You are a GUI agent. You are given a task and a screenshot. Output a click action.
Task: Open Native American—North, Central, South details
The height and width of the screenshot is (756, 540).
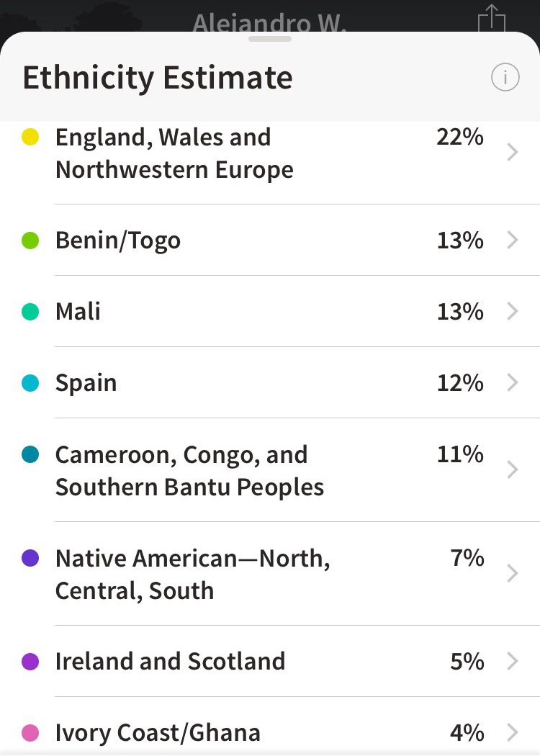tap(270, 574)
